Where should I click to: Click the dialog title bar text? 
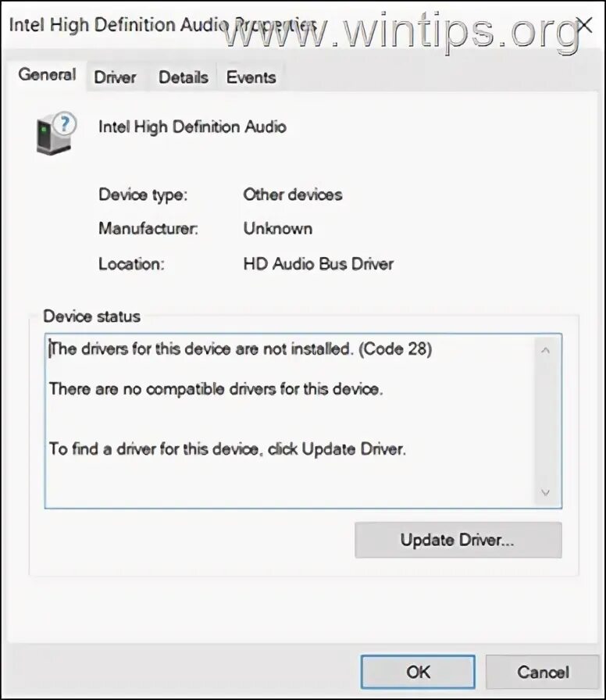(163, 25)
